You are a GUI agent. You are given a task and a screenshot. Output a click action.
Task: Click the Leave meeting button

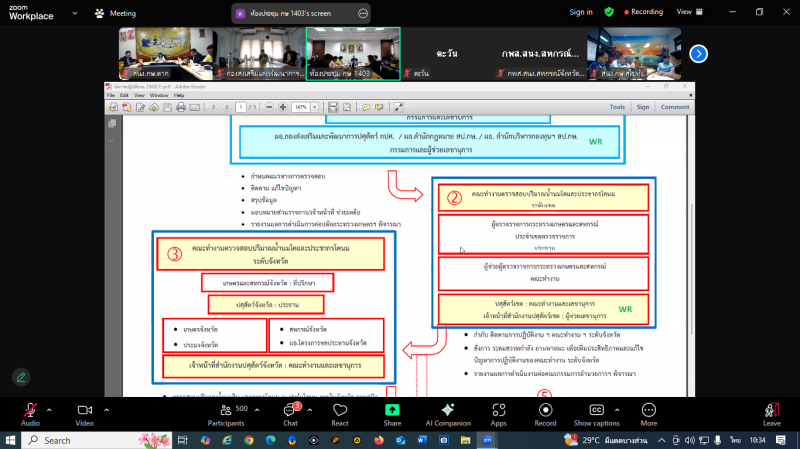pos(771,411)
